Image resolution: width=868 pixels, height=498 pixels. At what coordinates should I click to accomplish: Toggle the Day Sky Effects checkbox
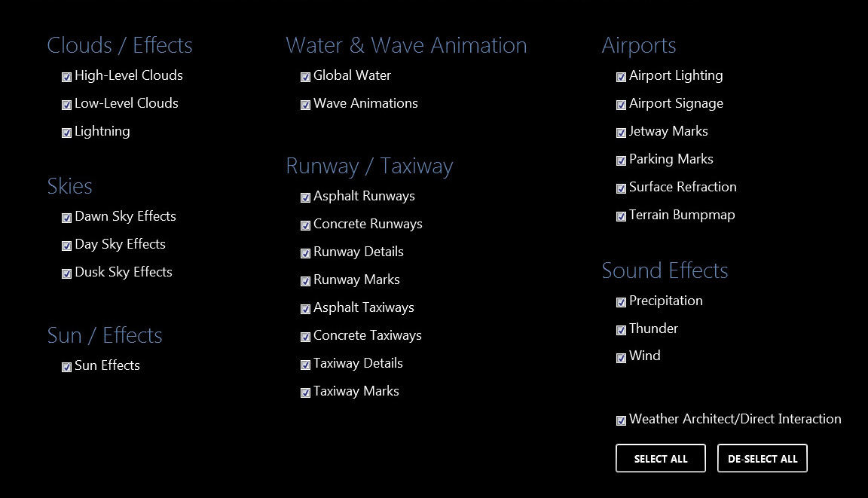[x=66, y=246]
